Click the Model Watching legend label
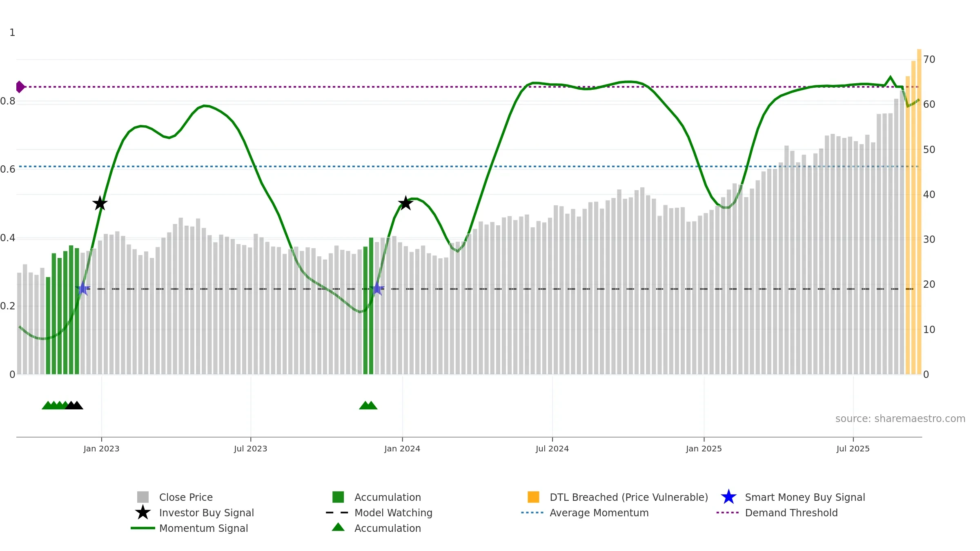The width and height of the screenshot is (980, 551). [393, 513]
